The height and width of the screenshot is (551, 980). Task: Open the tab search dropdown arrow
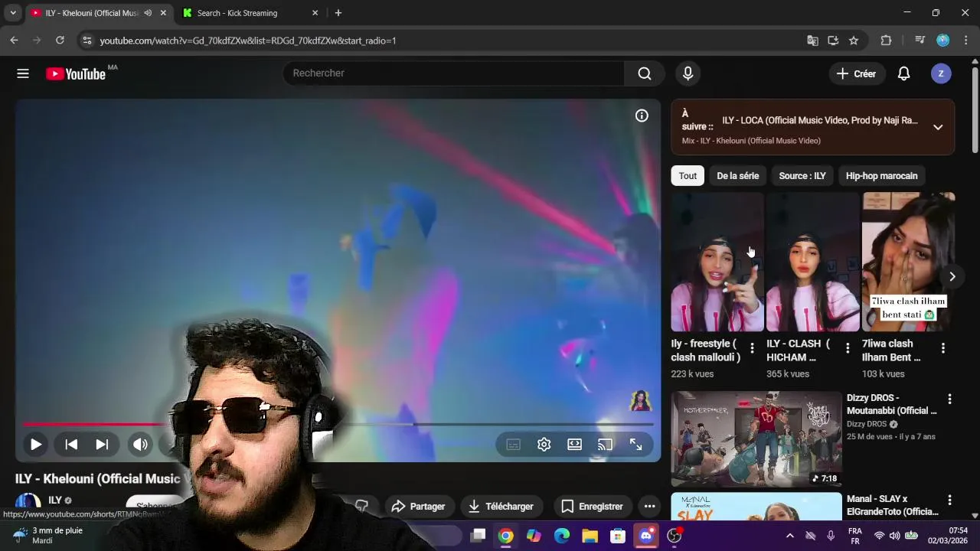click(x=13, y=13)
